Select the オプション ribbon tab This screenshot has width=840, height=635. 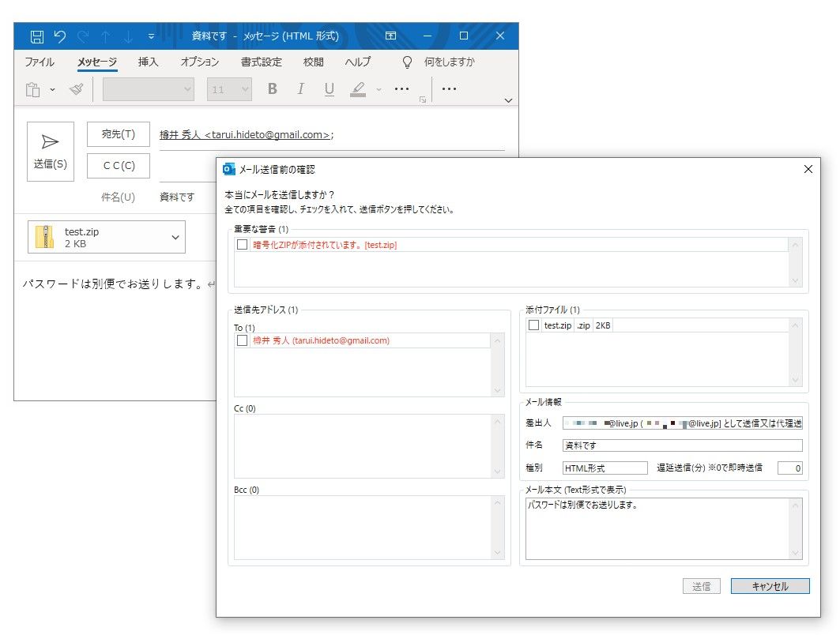(x=200, y=62)
